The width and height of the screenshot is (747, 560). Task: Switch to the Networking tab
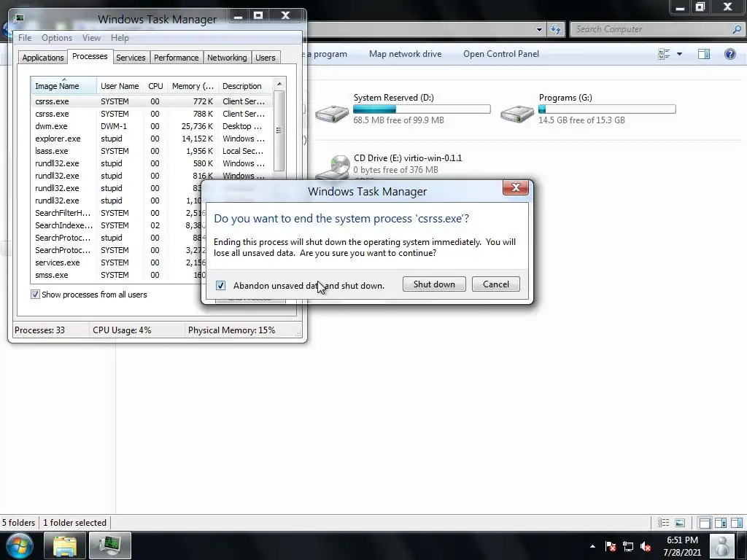[227, 58]
